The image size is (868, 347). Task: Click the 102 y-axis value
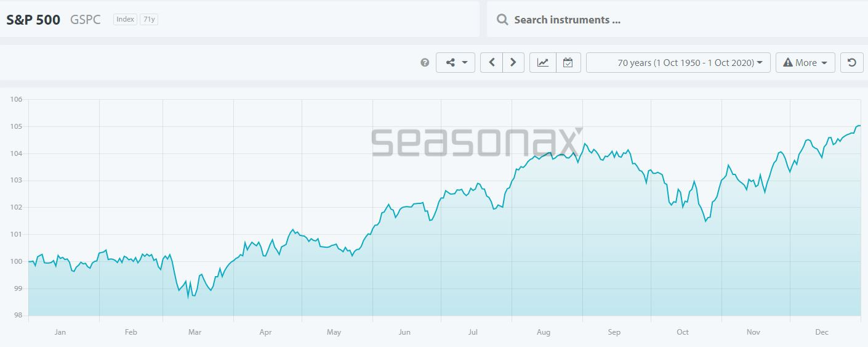pos(16,208)
